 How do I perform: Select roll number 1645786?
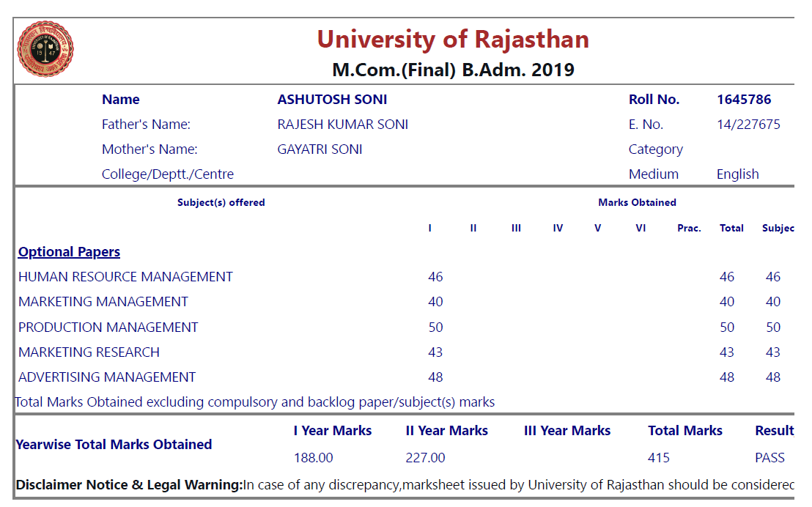click(x=744, y=100)
